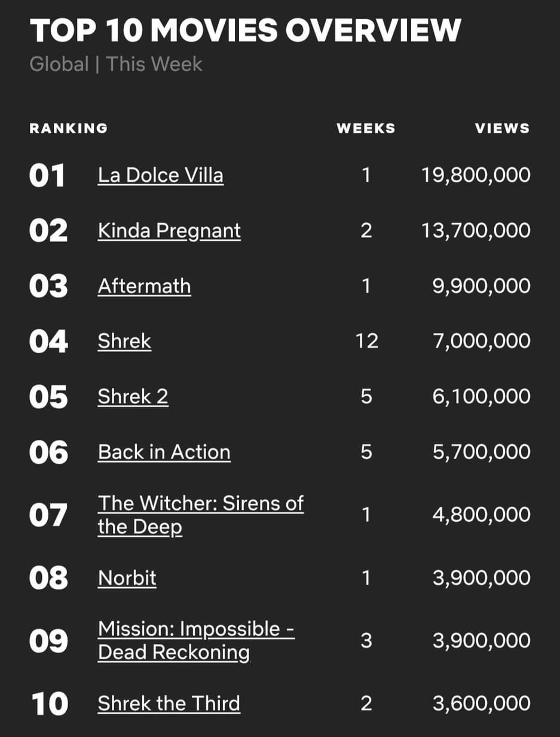Click the Kinda Pregnant movie title

click(x=169, y=231)
